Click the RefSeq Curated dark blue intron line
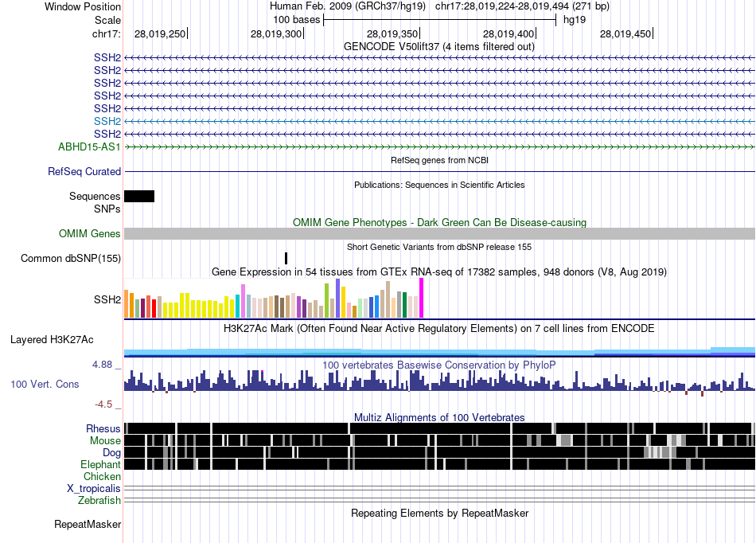 click(440, 172)
